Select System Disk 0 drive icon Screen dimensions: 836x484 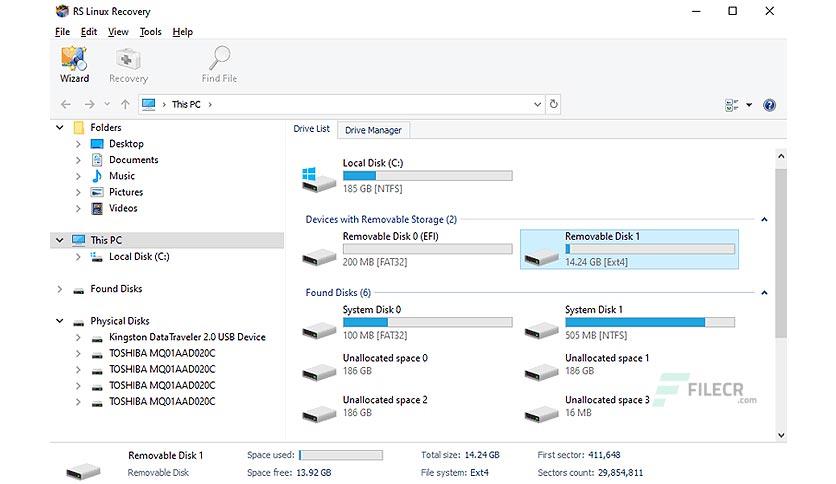tap(319, 330)
